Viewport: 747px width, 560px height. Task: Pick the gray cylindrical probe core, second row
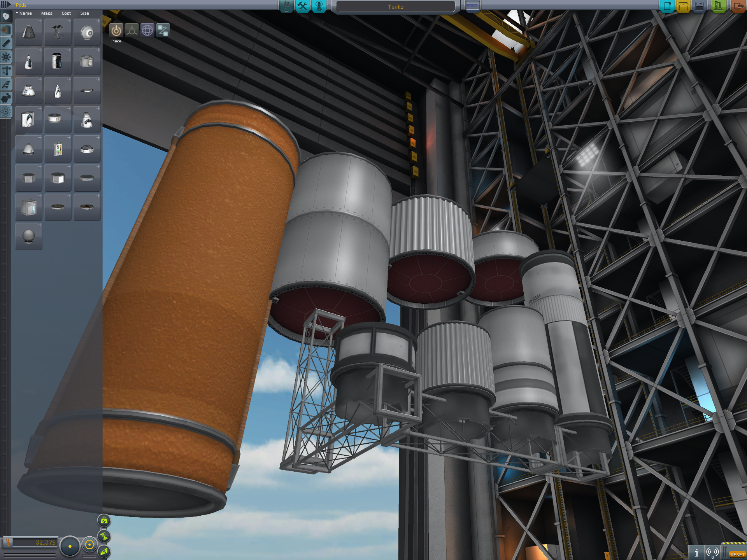87,61
